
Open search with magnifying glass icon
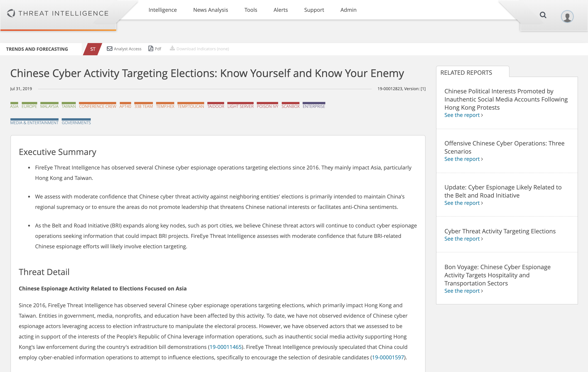(543, 15)
